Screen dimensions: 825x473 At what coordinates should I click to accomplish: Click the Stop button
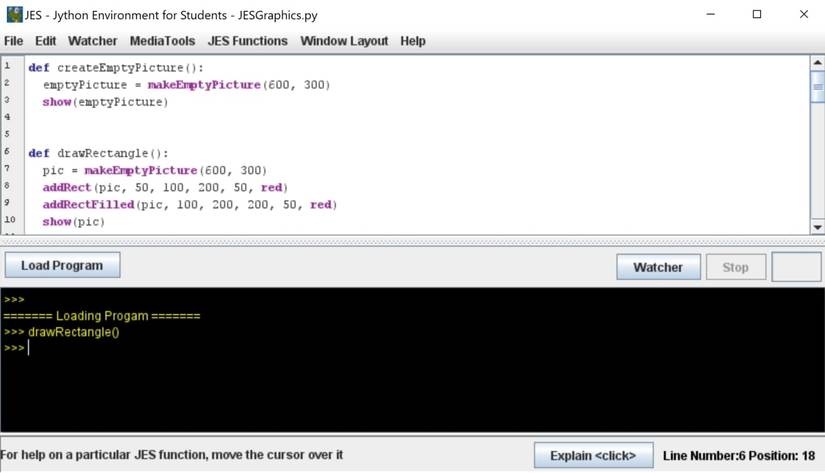[x=736, y=267]
